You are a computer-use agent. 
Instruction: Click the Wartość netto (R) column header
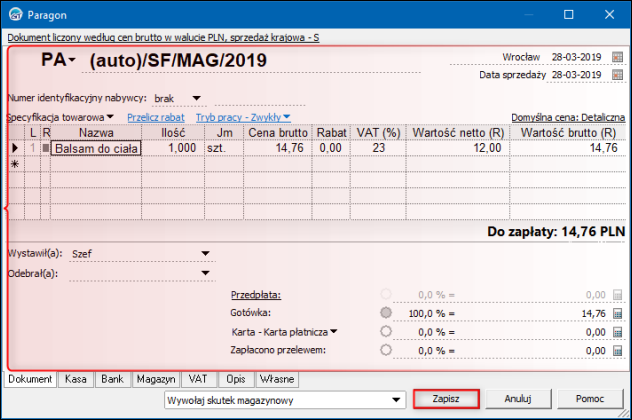458,133
